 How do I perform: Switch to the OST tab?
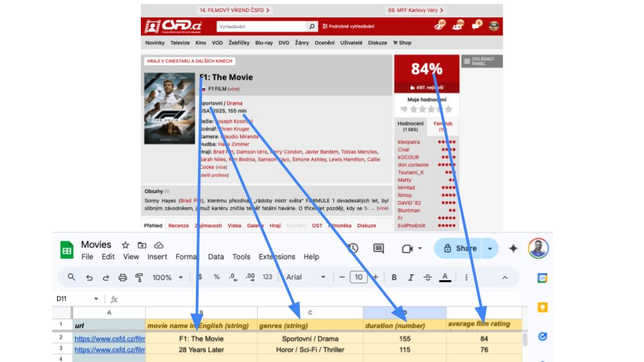317,225
